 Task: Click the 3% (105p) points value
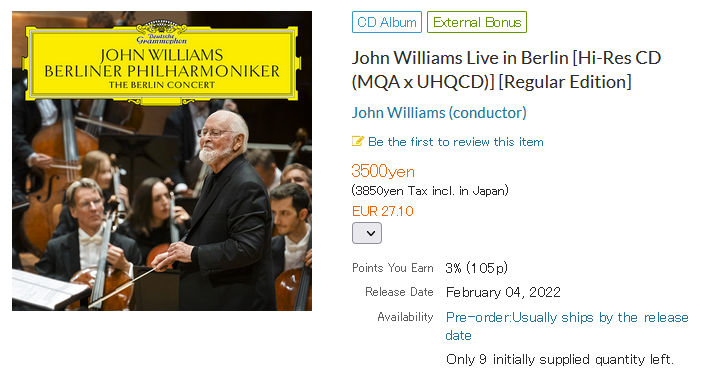coord(476,268)
